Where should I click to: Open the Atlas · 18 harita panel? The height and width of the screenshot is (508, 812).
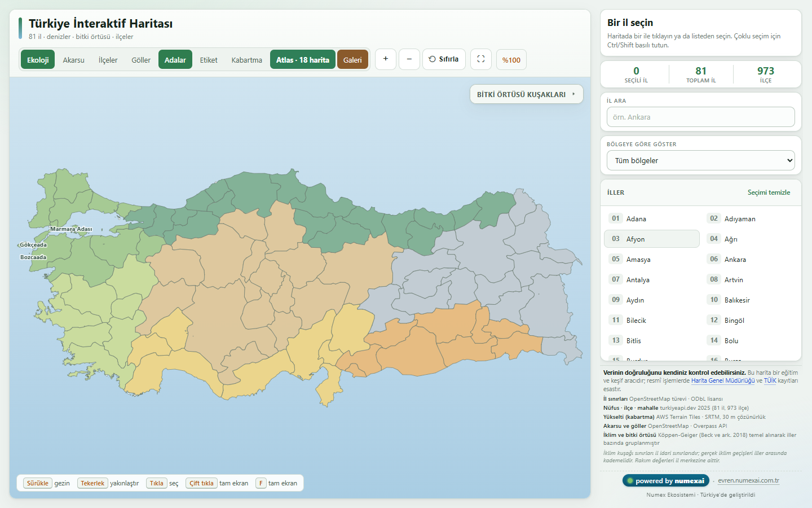click(x=303, y=60)
